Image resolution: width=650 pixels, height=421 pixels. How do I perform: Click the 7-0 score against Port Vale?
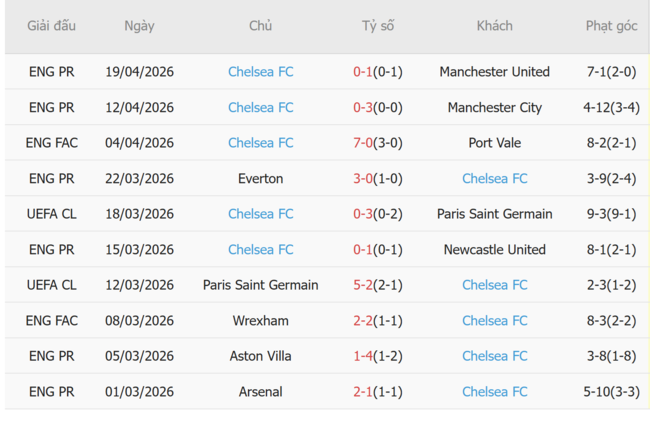click(378, 143)
